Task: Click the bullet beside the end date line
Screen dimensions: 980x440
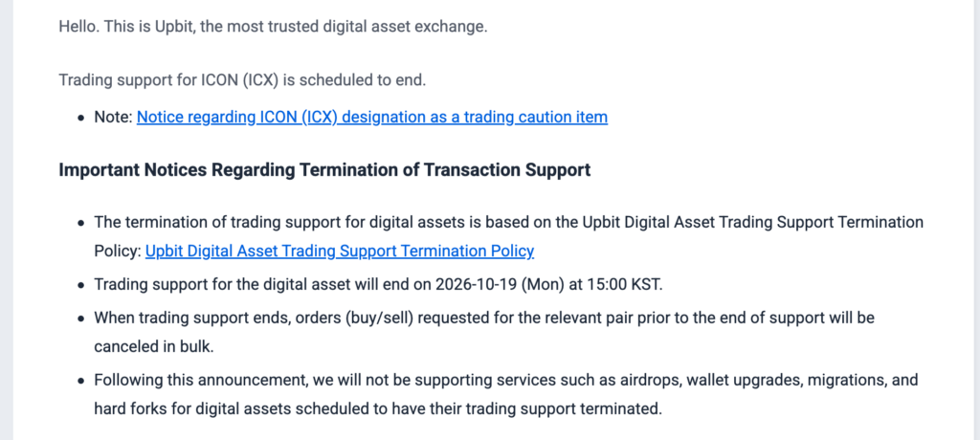Action: [80, 286]
